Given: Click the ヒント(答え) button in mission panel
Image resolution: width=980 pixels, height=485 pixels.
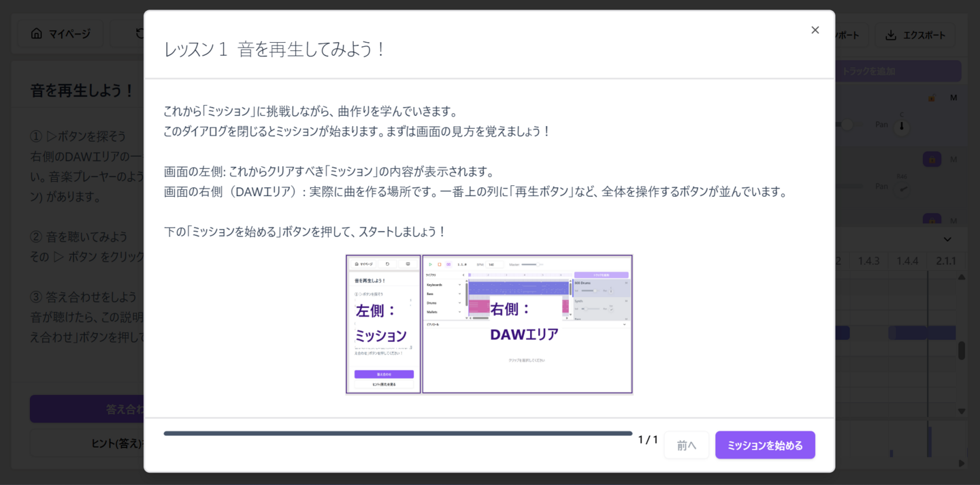Looking at the screenshot, I should 117,443.
